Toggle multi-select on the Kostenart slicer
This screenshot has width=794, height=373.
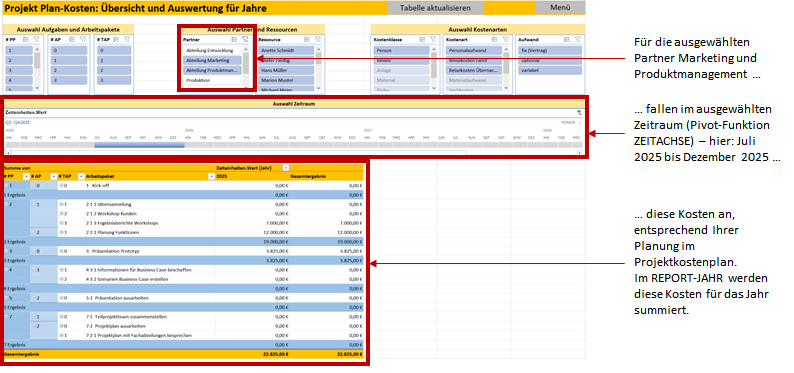coord(495,39)
